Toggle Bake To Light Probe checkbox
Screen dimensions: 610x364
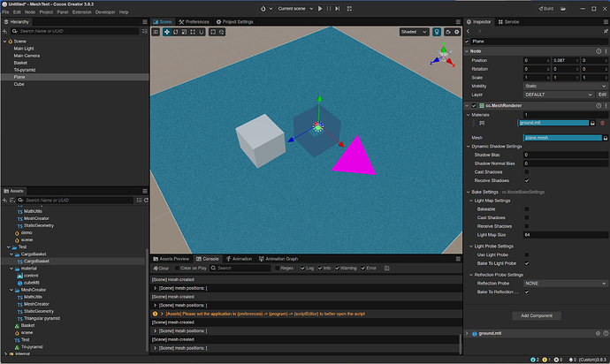pos(526,263)
